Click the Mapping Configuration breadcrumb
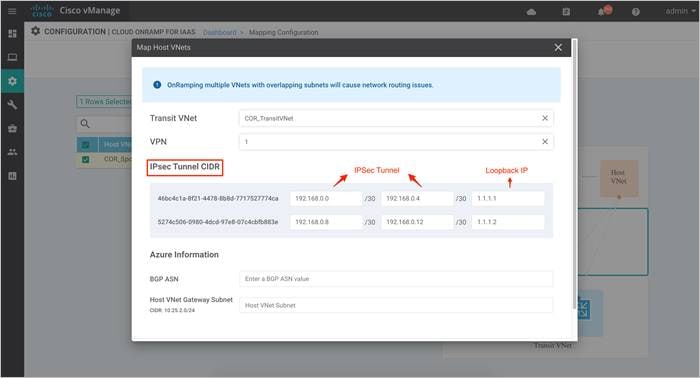The height and width of the screenshot is (378, 700). coord(283,32)
